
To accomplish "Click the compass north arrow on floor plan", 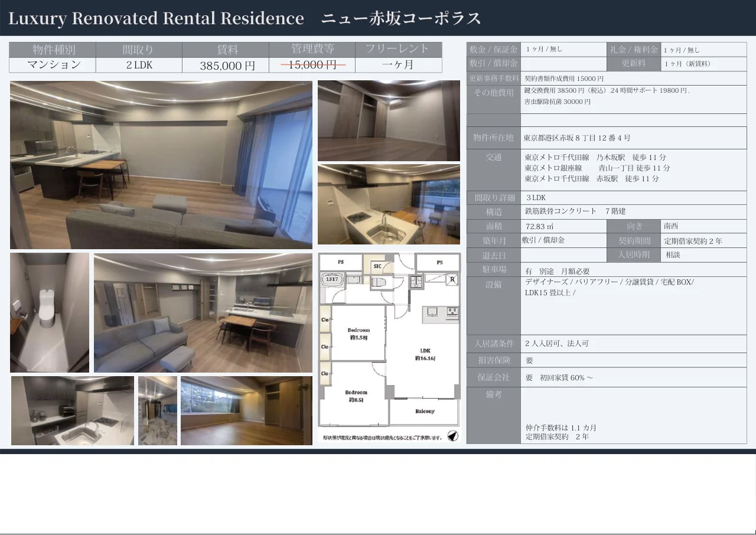I will pyautogui.click(x=452, y=436).
